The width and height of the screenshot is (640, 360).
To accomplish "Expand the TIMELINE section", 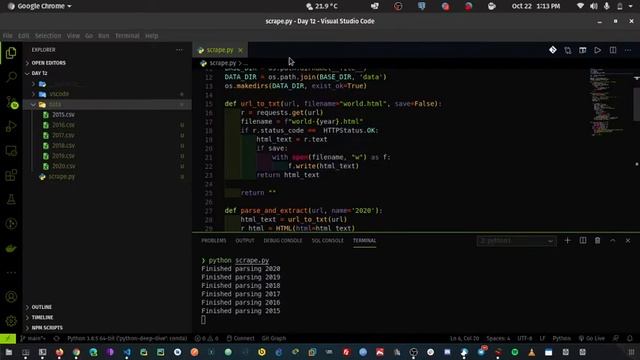I will (x=42, y=317).
